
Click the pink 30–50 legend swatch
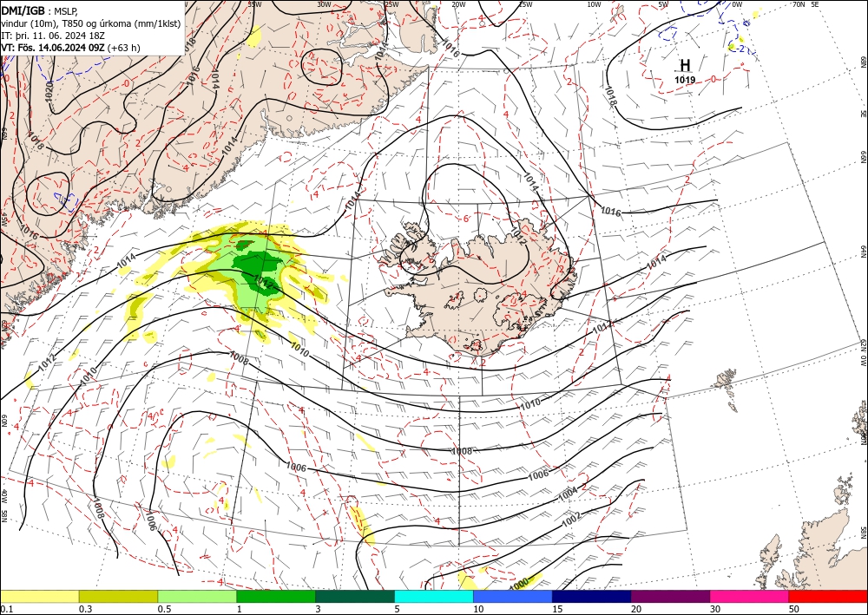(750, 596)
